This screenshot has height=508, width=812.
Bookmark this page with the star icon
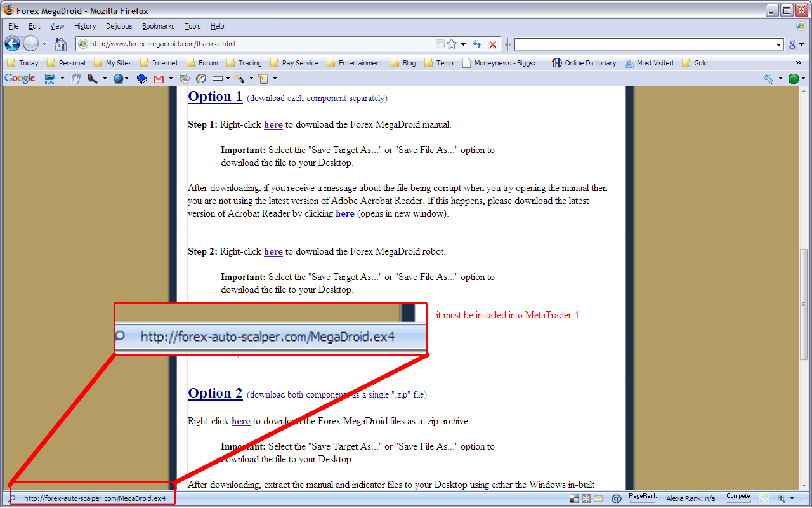pyautogui.click(x=452, y=44)
